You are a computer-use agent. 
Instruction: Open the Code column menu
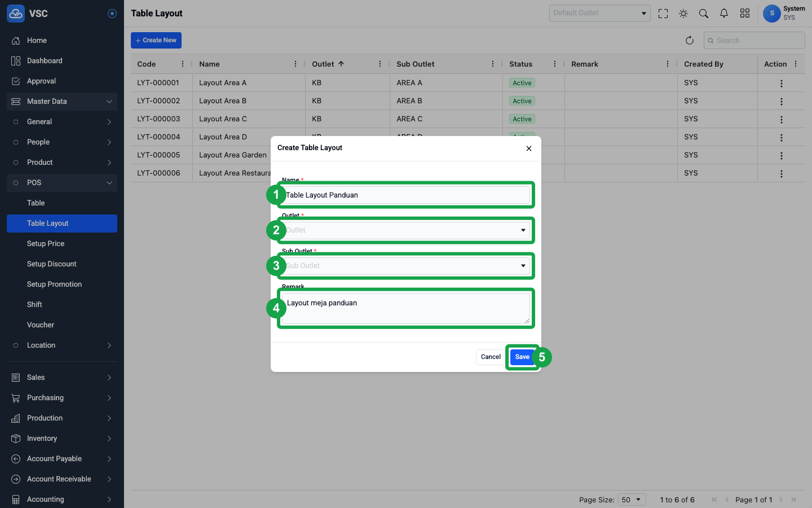pyautogui.click(x=182, y=64)
